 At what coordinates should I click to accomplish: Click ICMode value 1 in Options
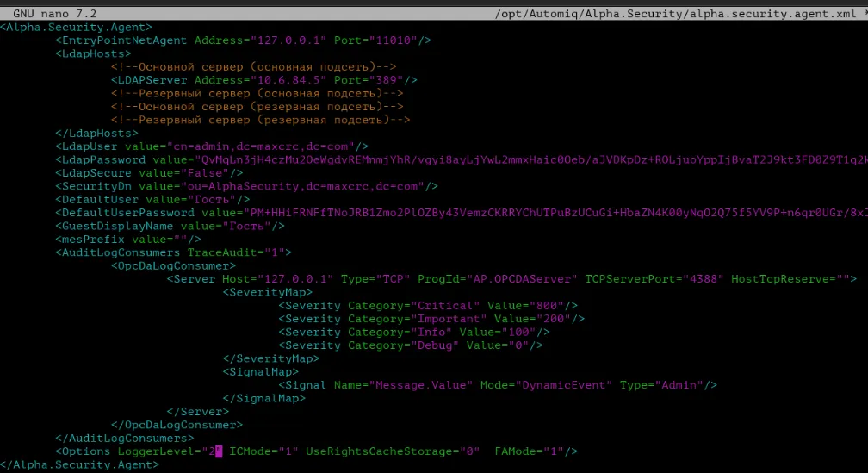[x=288, y=452]
